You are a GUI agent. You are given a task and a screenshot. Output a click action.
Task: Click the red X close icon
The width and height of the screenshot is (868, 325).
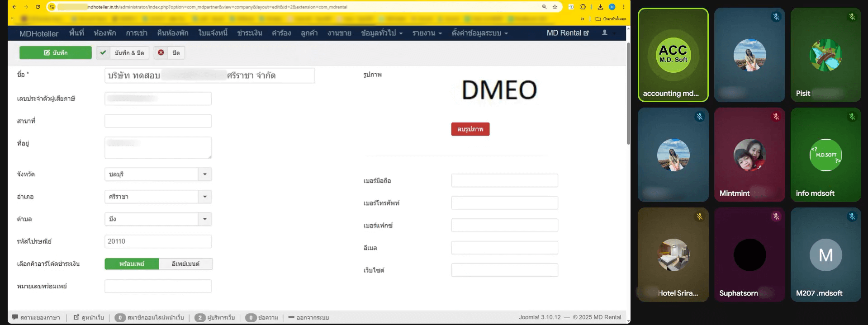click(x=161, y=53)
